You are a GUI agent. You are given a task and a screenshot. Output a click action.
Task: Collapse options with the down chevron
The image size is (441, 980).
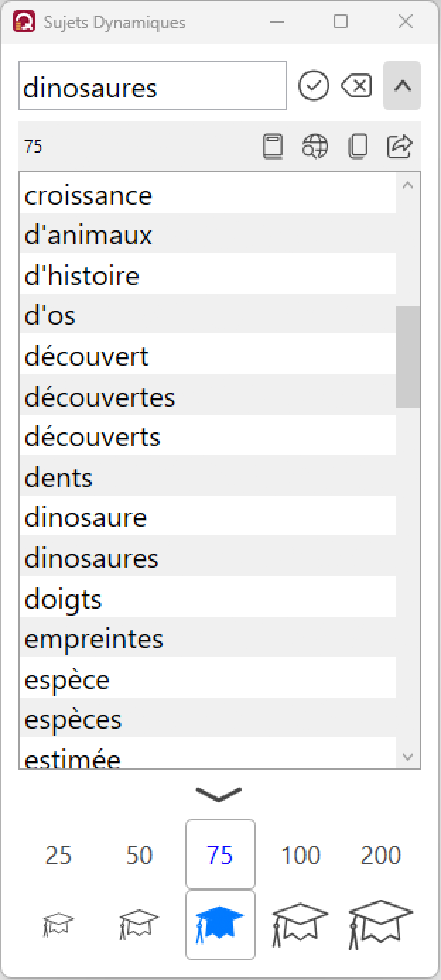220,794
